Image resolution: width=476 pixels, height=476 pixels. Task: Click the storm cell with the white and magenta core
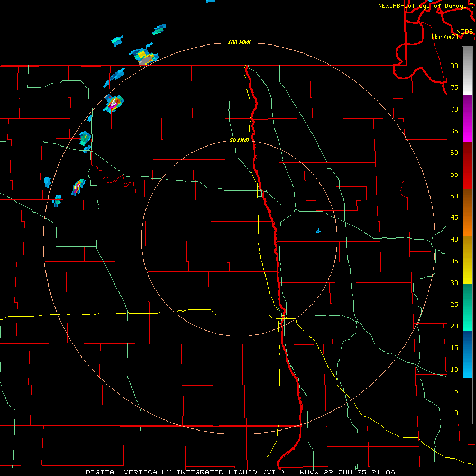tap(113, 104)
